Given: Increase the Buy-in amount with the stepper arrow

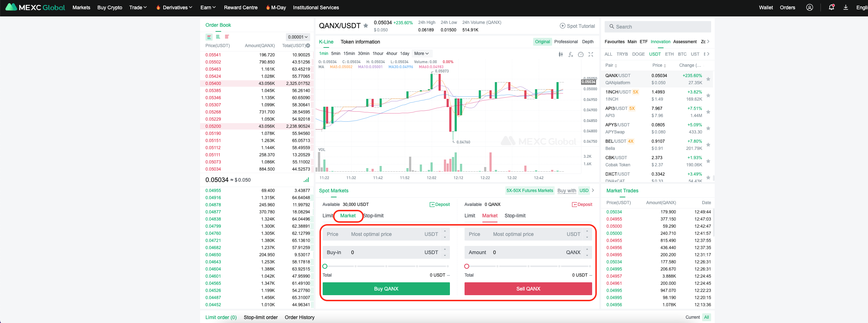Looking at the screenshot, I should pos(445,249).
